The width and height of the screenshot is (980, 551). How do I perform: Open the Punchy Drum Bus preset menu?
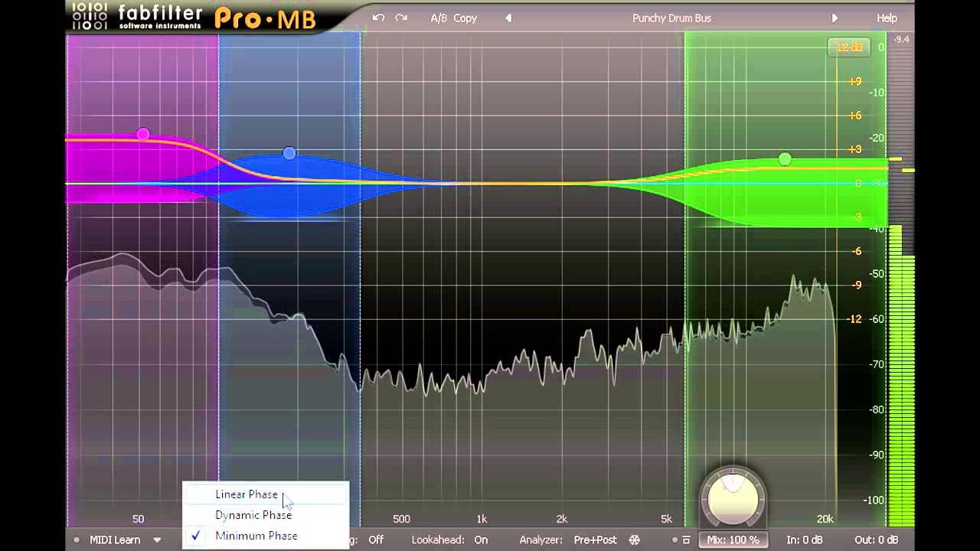pos(671,18)
